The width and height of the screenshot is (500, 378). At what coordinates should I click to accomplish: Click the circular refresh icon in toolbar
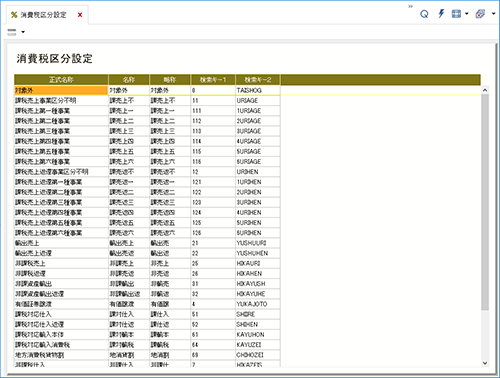(424, 14)
